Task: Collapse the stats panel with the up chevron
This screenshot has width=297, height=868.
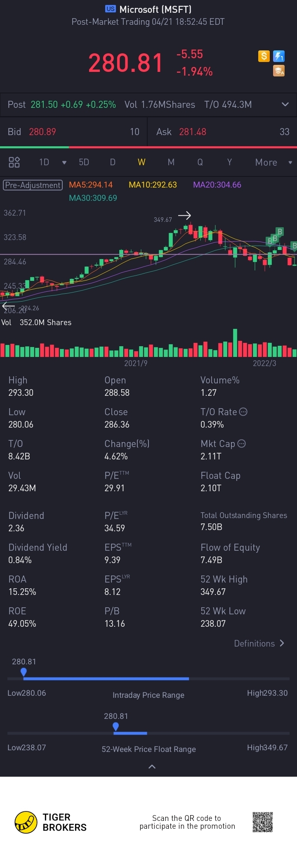Action: pos(152,766)
